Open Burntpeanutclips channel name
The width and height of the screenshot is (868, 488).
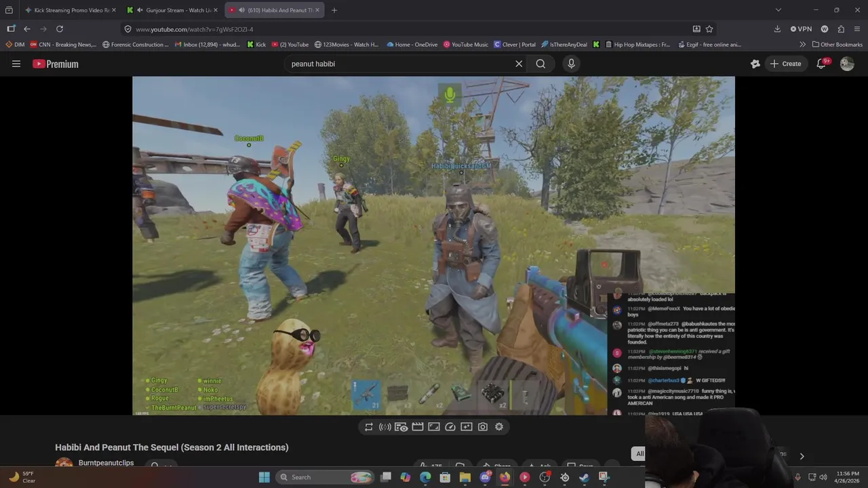106,463
